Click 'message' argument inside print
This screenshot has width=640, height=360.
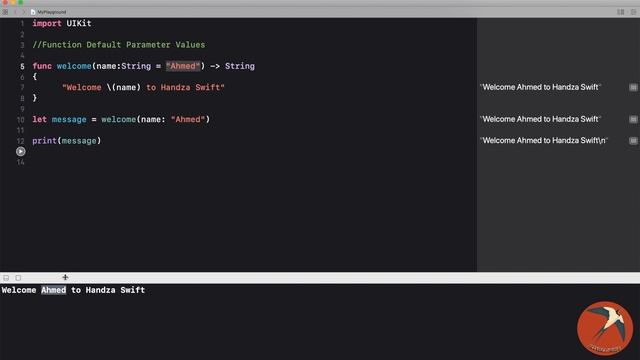(79, 141)
